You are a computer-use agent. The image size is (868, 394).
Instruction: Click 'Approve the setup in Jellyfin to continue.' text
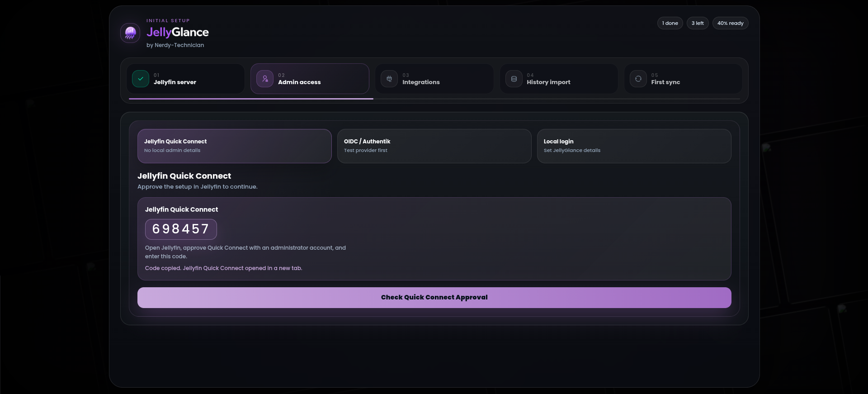(x=198, y=187)
